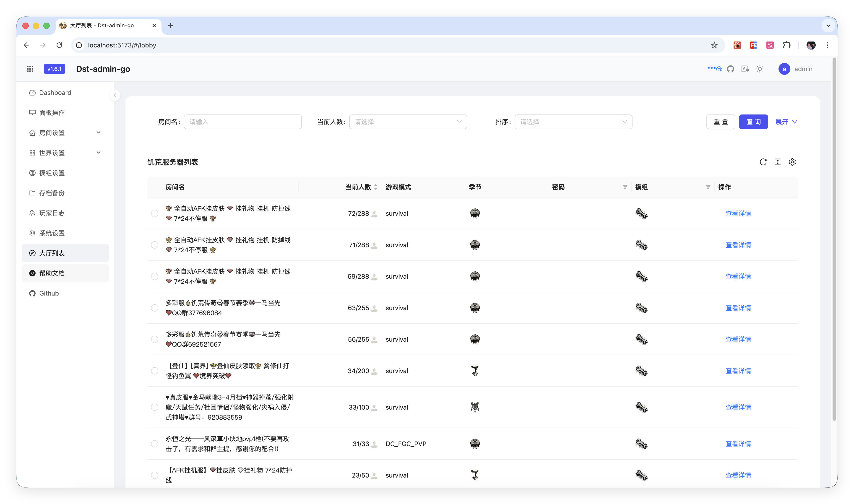Click the 房间名 input field
Image resolution: width=854 pixels, height=504 pixels.
click(x=242, y=122)
